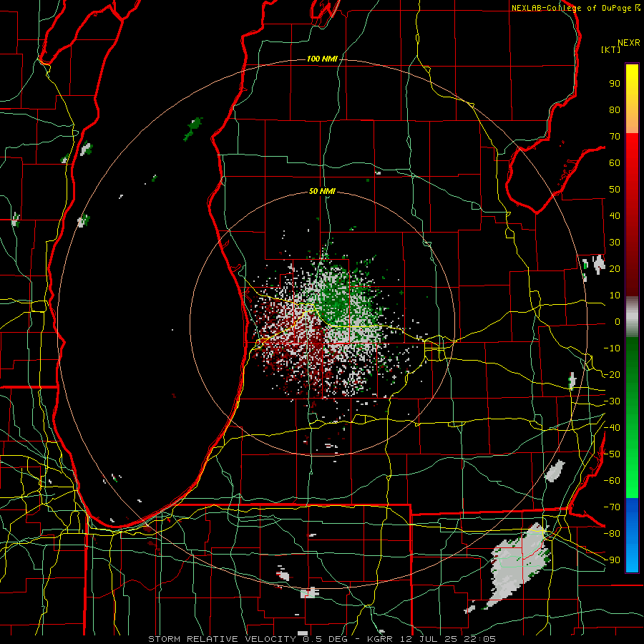
Task: Click the 12 JUL 25 date in the caption
Action: click(x=429, y=639)
